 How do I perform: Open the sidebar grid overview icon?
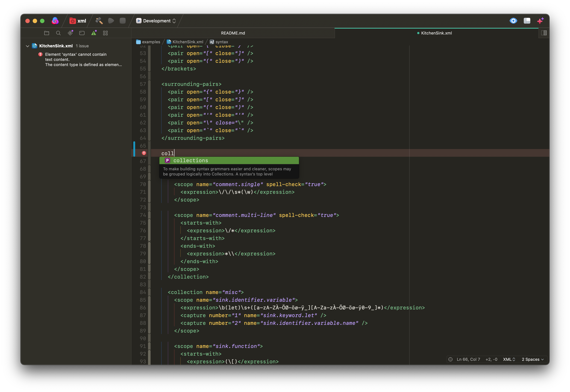(105, 33)
